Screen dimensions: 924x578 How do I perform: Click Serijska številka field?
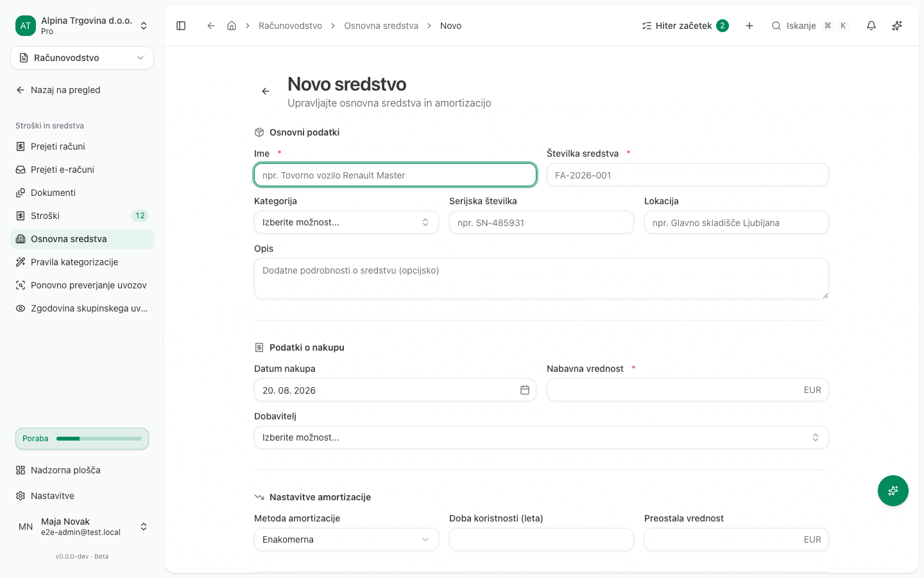[542, 222]
